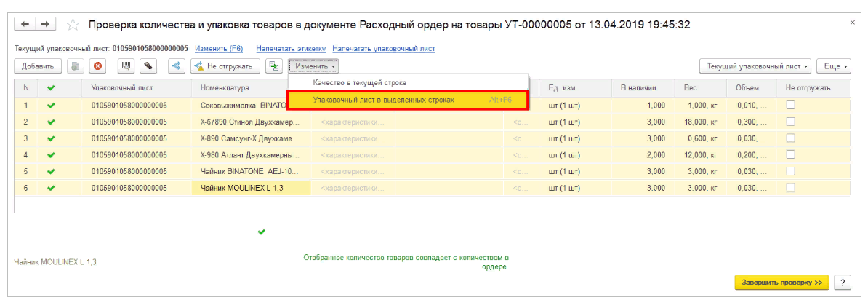Check Не отгружать box for Соковыжималка row
This screenshot has height=308, width=868.
[790, 105]
